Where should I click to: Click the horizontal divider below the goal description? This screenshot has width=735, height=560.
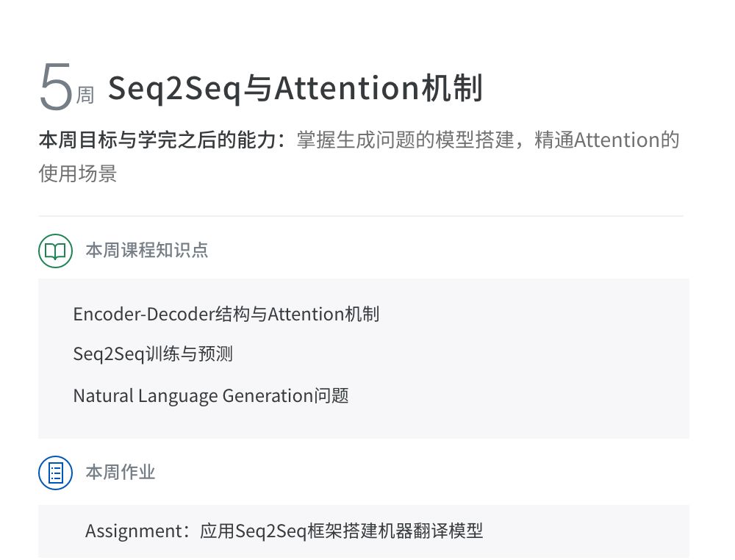[x=360, y=216]
